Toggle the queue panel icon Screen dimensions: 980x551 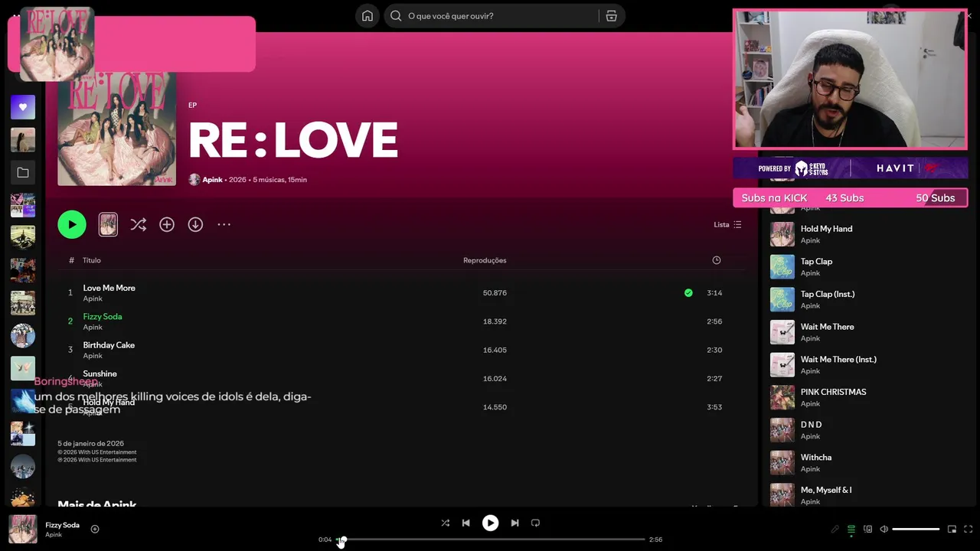coord(851,529)
